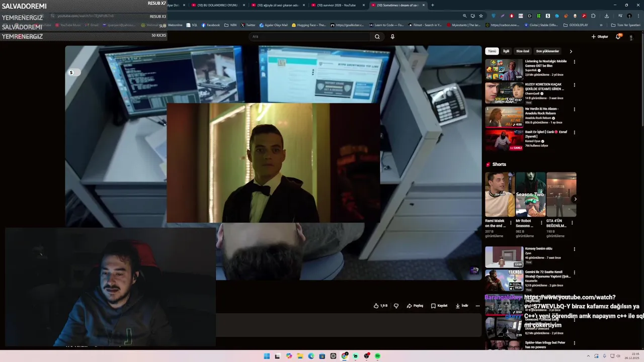The width and height of the screenshot is (644, 362).
Task: Open browser downloads arrow icon
Action: coord(606,16)
